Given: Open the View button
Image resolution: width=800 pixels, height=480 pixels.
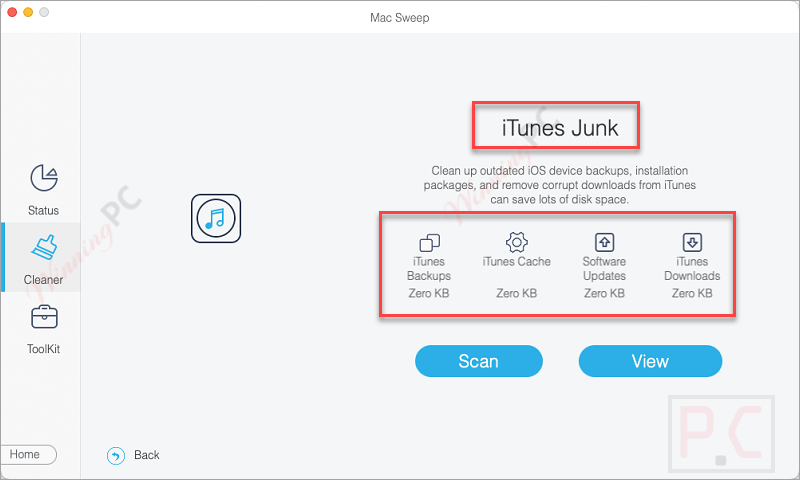Looking at the screenshot, I should 650,361.
